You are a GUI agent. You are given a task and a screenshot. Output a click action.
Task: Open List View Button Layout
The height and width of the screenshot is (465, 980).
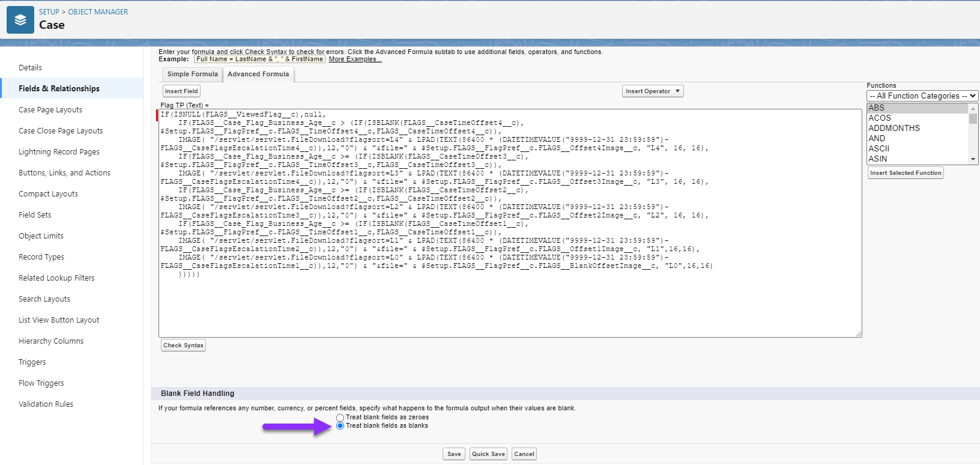(x=59, y=320)
